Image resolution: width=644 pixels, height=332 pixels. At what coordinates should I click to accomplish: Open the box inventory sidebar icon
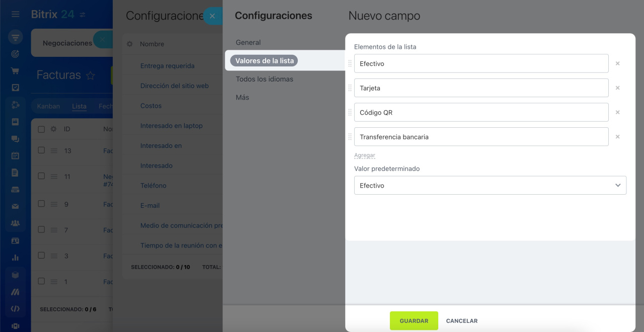[16, 275]
